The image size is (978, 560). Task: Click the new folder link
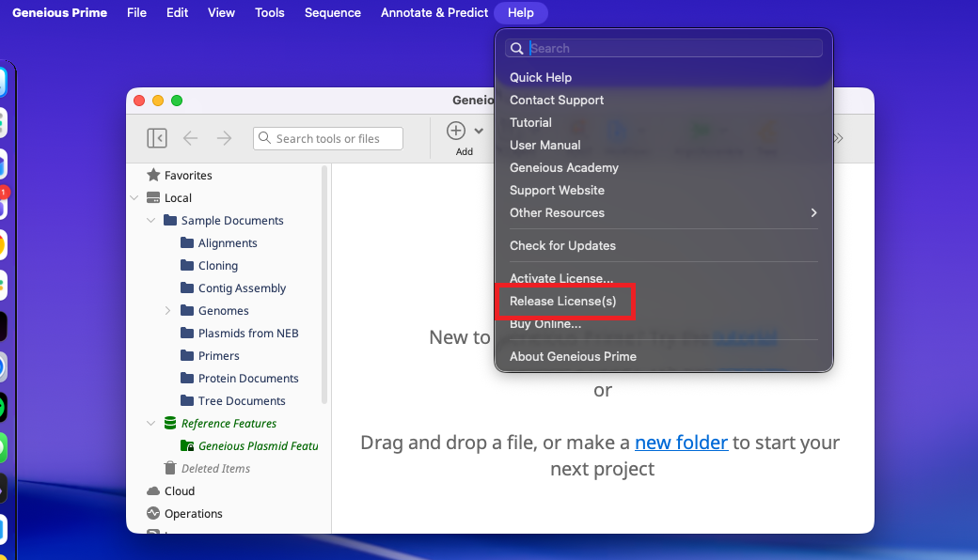[x=681, y=443]
